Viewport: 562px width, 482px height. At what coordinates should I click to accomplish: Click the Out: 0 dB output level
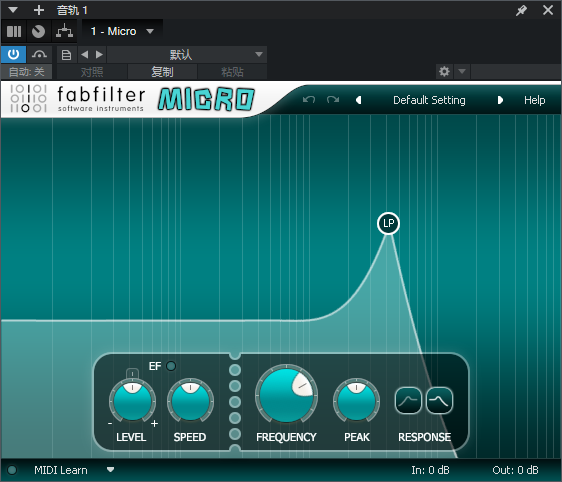[x=515, y=470]
